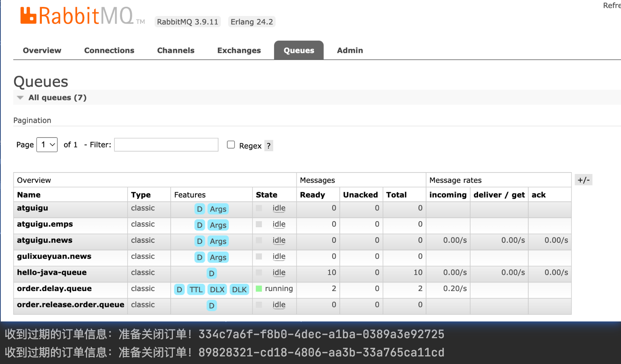Click D badge in order.release.order.queue row

(x=212, y=305)
